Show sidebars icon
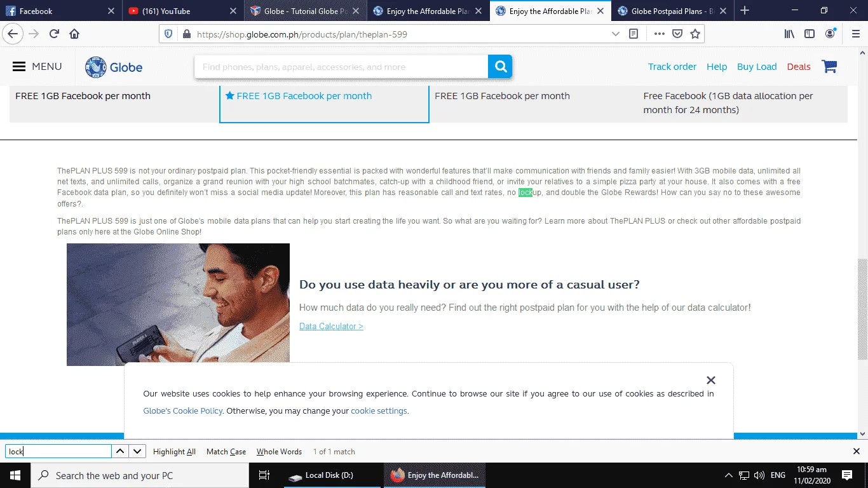 pyautogui.click(x=810, y=34)
